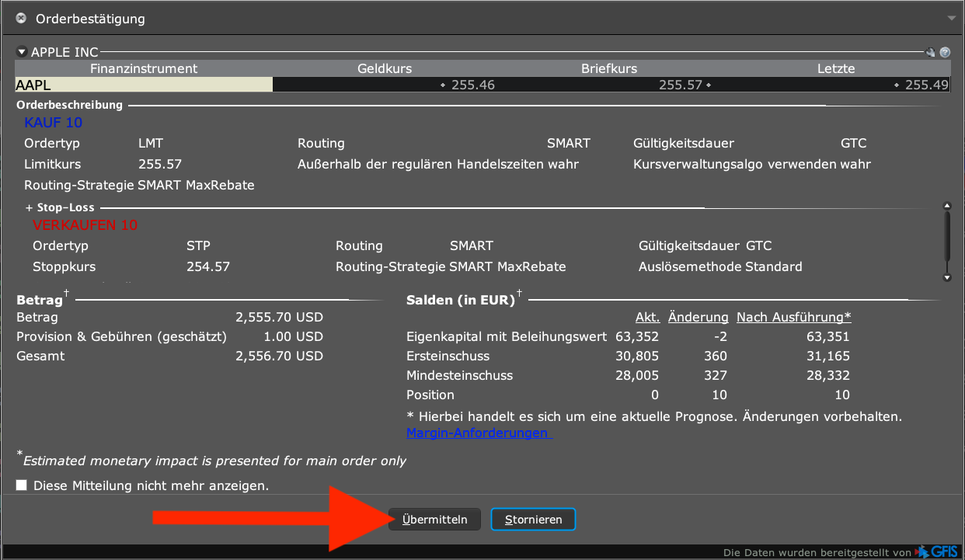965x560 pixels.
Task: Toggle the Stop-Loss section plus expander
Action: tap(29, 208)
